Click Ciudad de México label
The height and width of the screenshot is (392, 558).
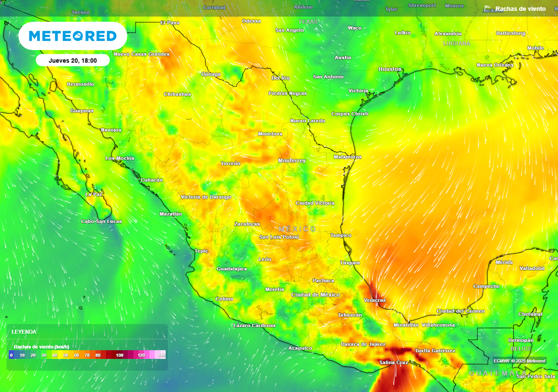(316, 296)
